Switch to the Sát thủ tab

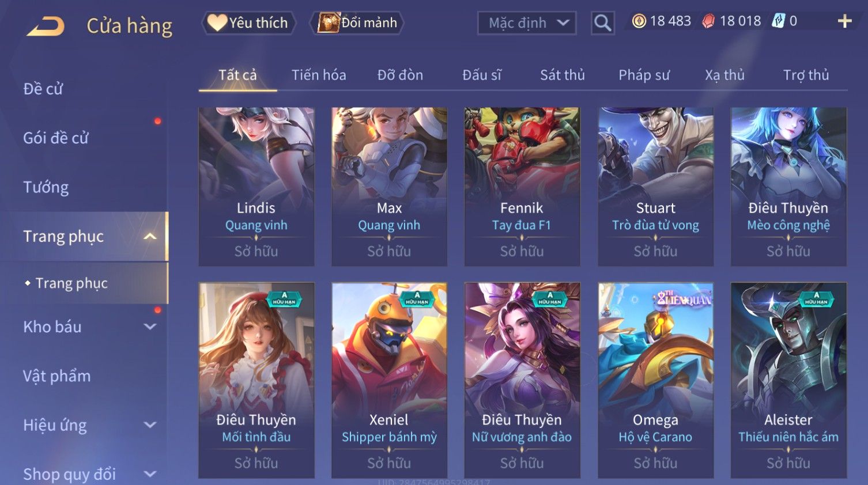tap(562, 75)
